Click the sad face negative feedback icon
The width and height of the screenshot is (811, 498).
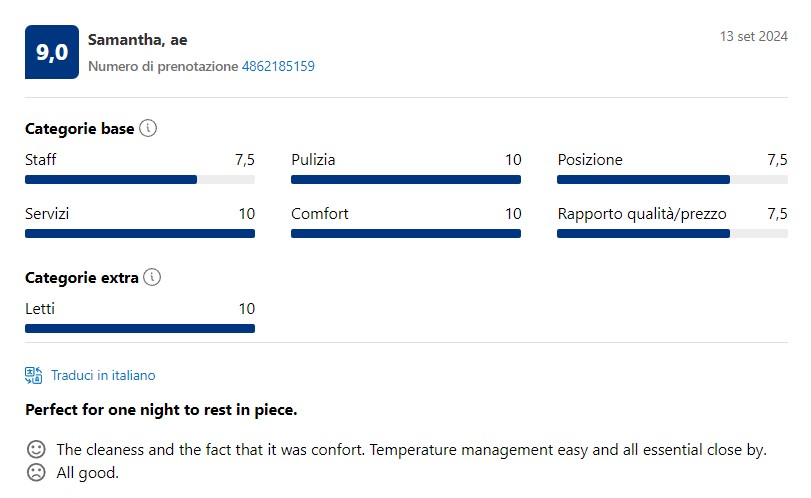(36, 473)
